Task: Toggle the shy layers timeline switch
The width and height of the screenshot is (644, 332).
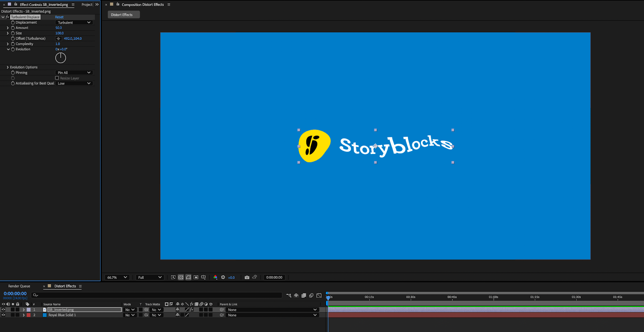Action: pos(296,295)
